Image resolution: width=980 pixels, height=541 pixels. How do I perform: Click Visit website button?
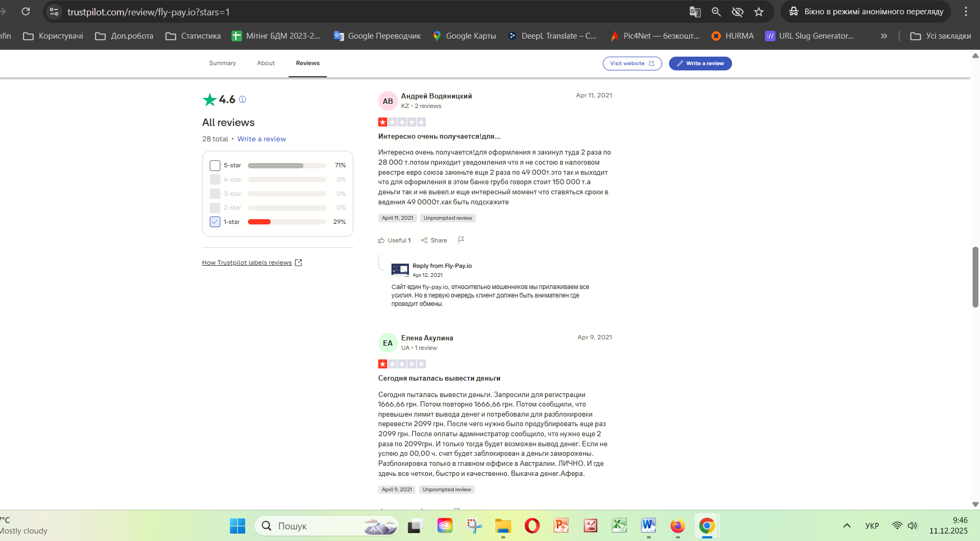(x=632, y=64)
